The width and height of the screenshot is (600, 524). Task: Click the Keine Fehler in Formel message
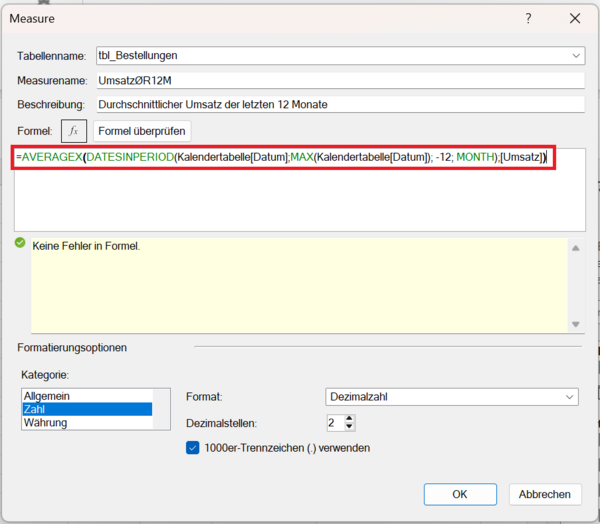86,245
